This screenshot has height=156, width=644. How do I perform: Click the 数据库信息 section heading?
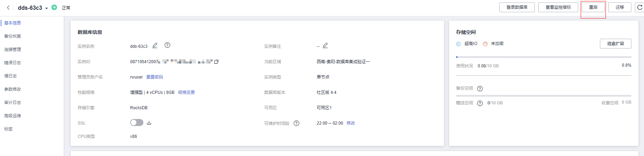pos(90,32)
